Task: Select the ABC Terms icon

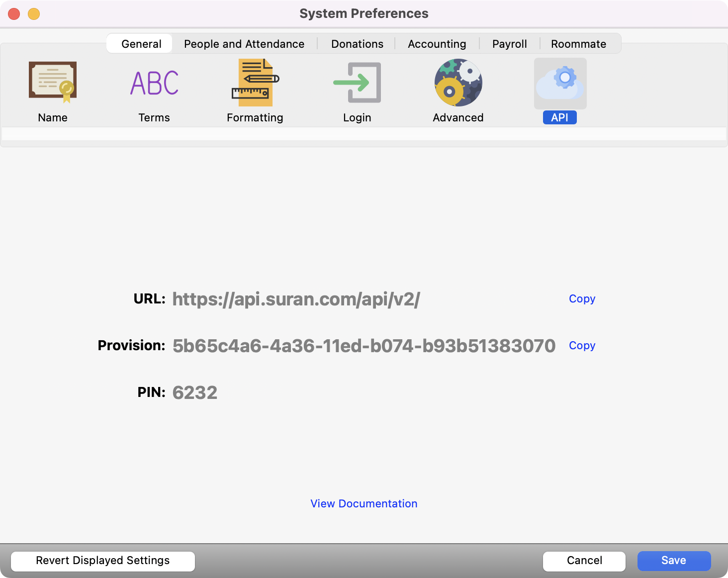Action: [x=154, y=83]
